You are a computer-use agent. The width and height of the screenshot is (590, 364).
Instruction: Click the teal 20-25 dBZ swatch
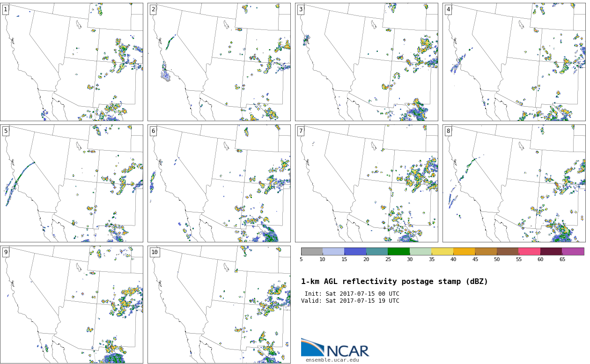tap(377, 251)
